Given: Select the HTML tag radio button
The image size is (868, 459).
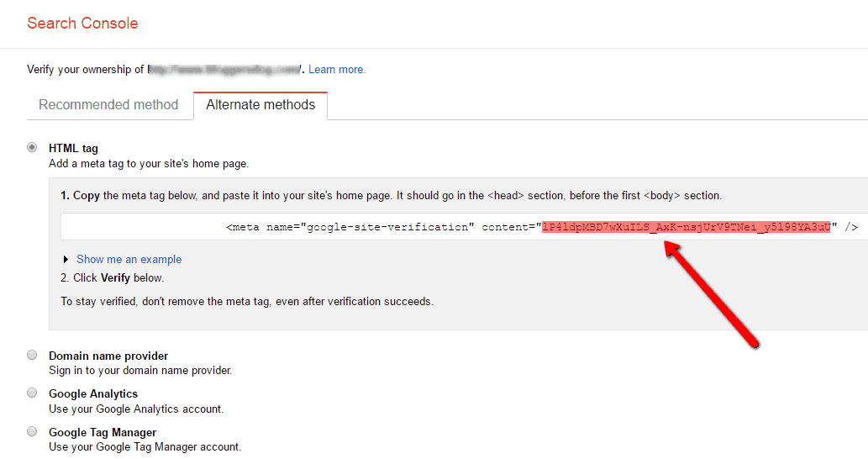Looking at the screenshot, I should [x=32, y=147].
